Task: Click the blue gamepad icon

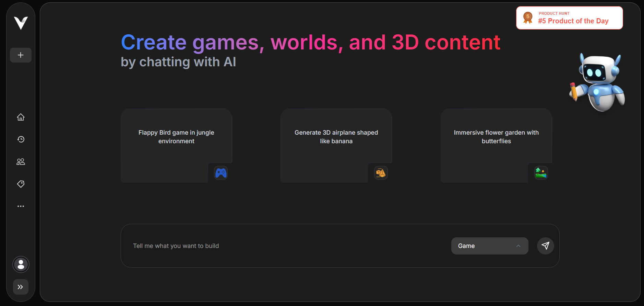Action: click(x=221, y=173)
